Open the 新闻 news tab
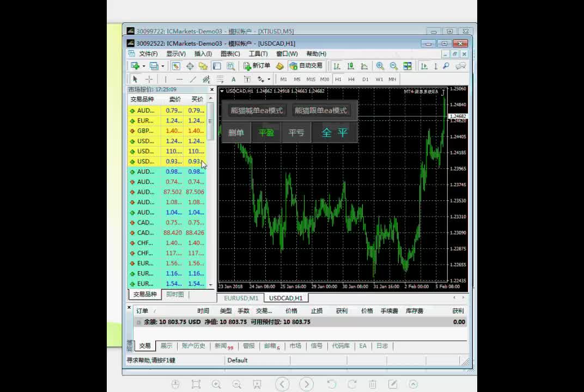584x392 pixels. pyautogui.click(x=223, y=346)
